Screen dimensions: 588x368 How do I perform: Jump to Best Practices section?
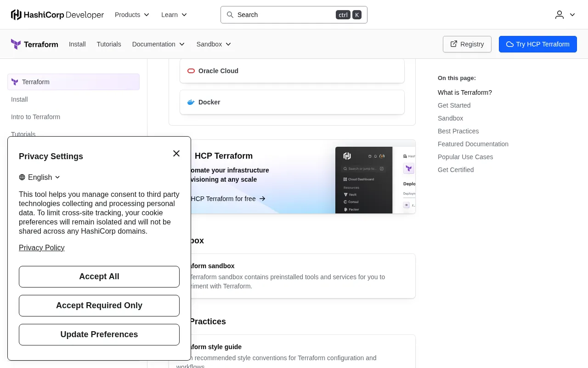tap(458, 131)
